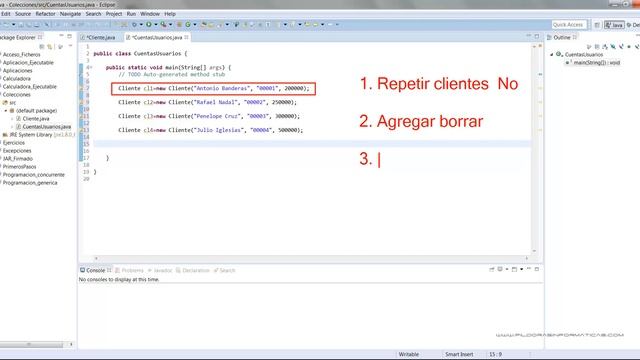Open the Open Console dropdown arrow

[x=521, y=269]
